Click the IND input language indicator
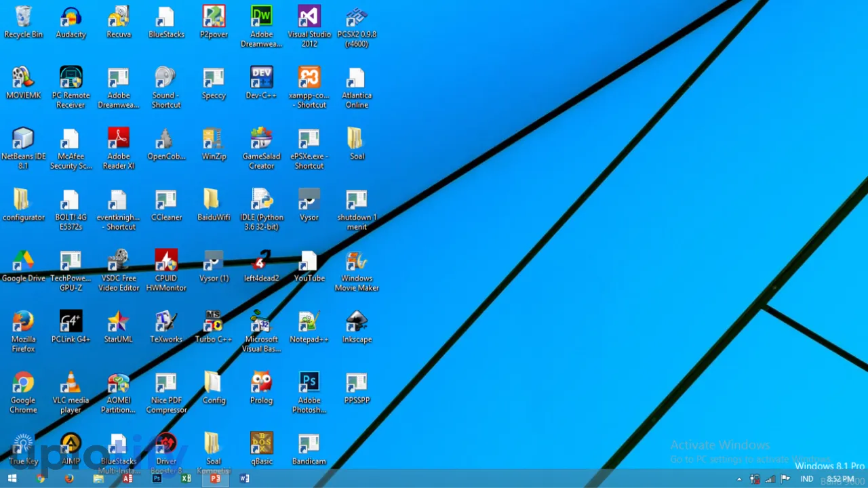 [807, 479]
